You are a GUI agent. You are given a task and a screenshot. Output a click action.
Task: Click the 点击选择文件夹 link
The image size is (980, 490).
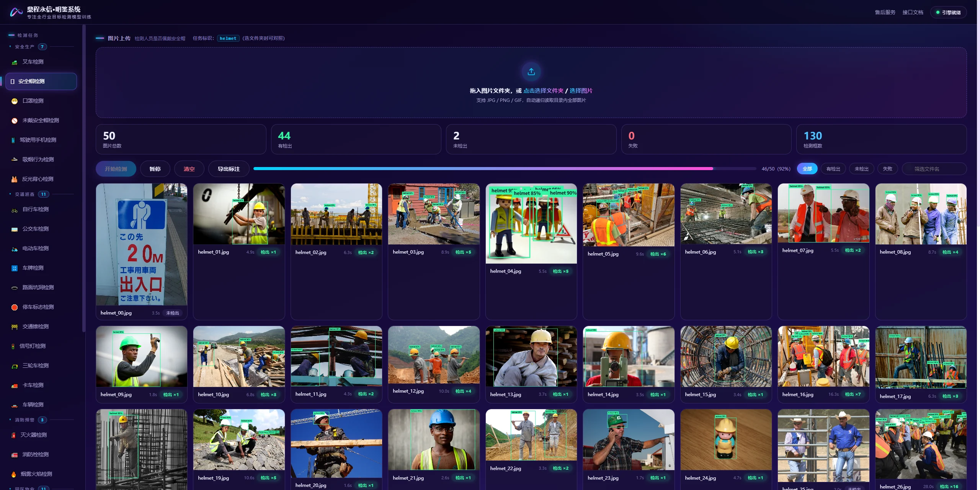pos(543,91)
